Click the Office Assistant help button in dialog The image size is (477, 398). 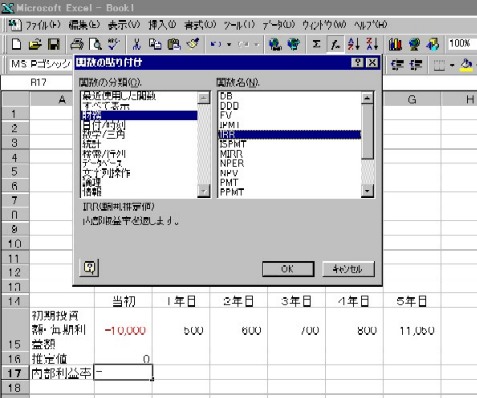pos(89,267)
